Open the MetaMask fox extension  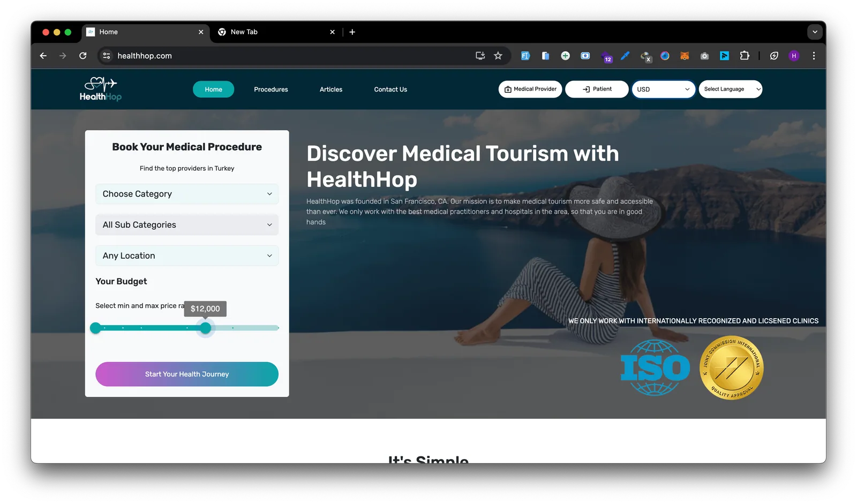point(685,56)
